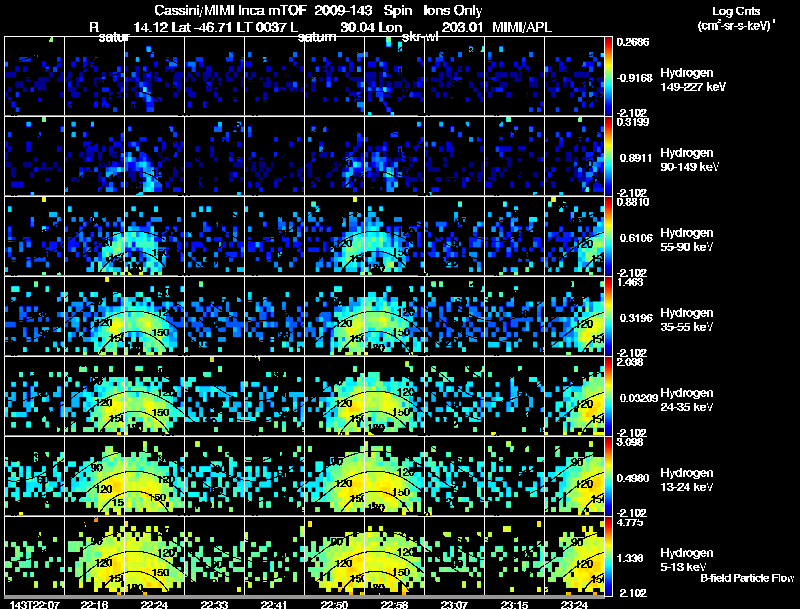Click the Hydrogen 24-35 keV row label
The image size is (800, 609).
click(x=687, y=400)
